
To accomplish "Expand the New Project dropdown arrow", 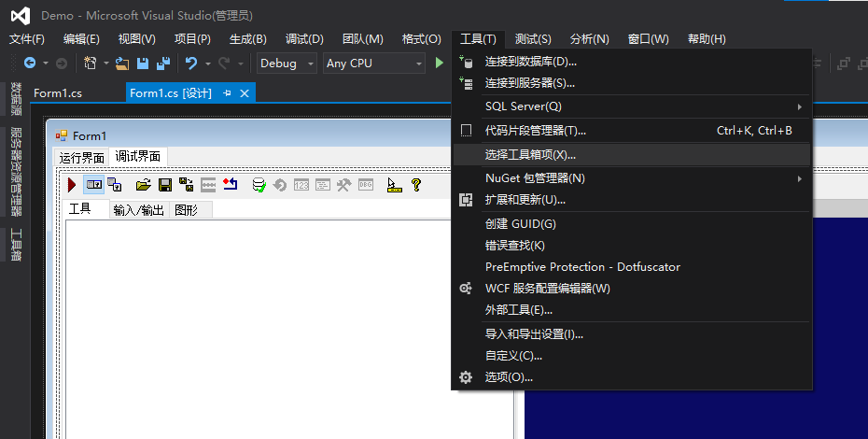I will point(105,64).
